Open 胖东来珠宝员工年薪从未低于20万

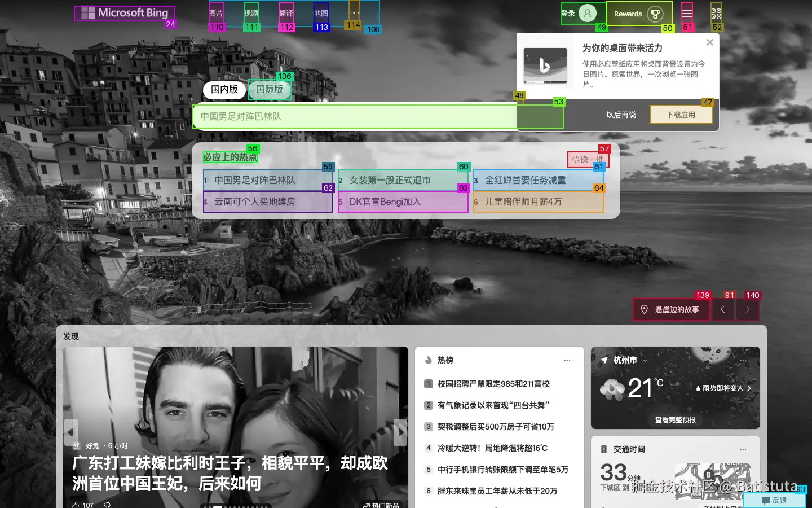click(497, 491)
